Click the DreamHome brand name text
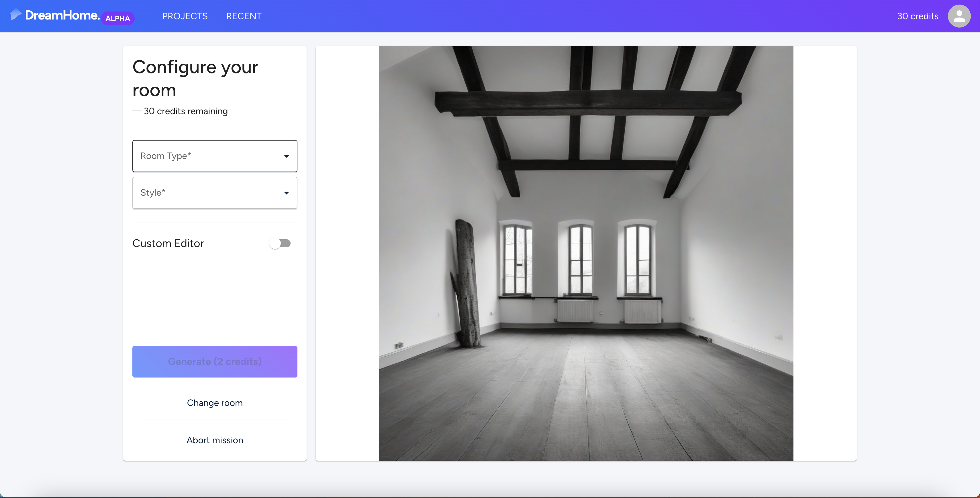980x498 pixels. click(x=62, y=15)
